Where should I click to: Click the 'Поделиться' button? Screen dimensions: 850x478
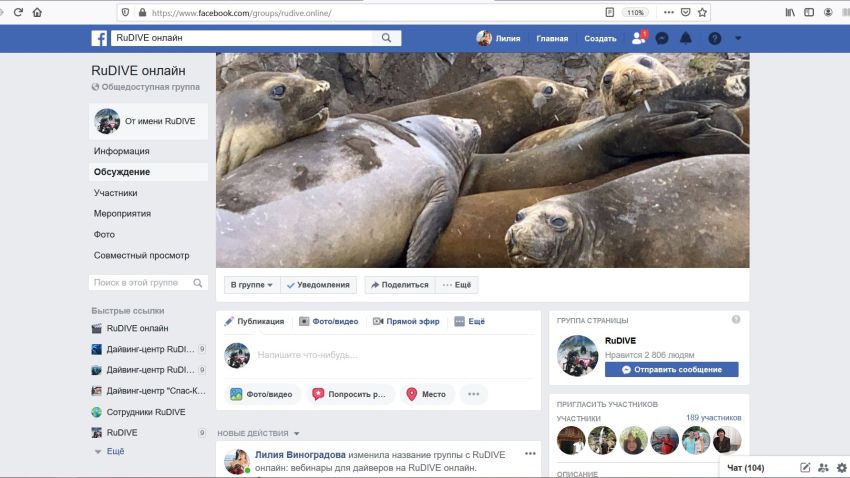click(400, 285)
